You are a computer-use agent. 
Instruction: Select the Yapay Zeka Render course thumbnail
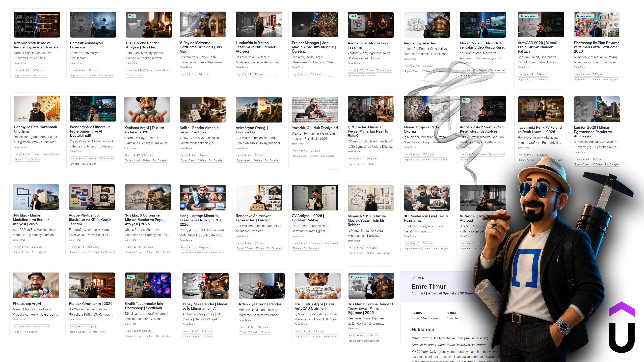[205, 286]
